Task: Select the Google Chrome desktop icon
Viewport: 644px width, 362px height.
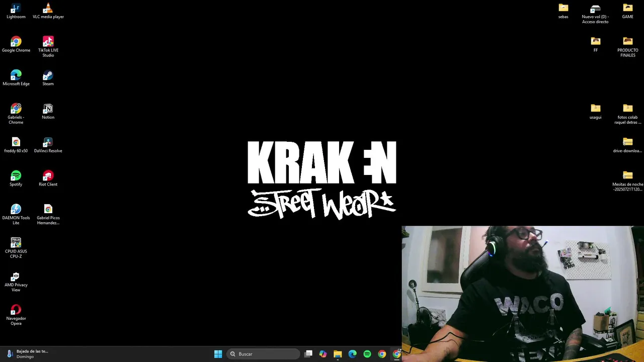Action: [16, 44]
